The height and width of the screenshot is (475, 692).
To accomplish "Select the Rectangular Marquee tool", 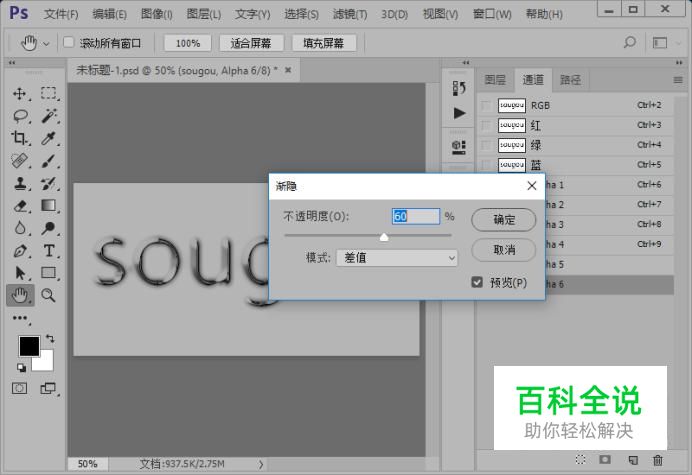I will (49, 93).
